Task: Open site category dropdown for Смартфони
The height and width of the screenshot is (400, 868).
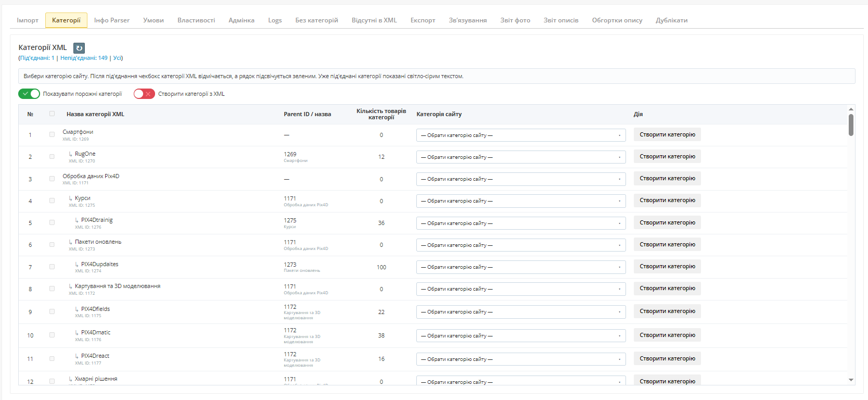Action: pyautogui.click(x=521, y=135)
